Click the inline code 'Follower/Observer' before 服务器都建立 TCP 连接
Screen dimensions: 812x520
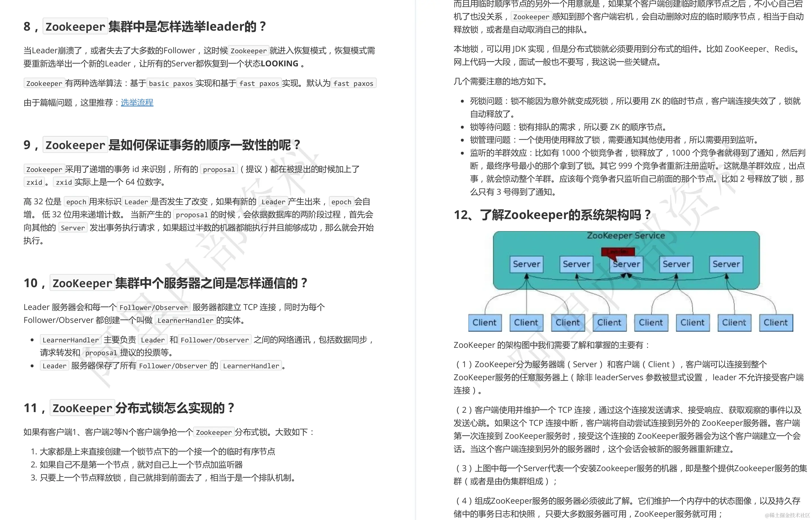(153, 307)
